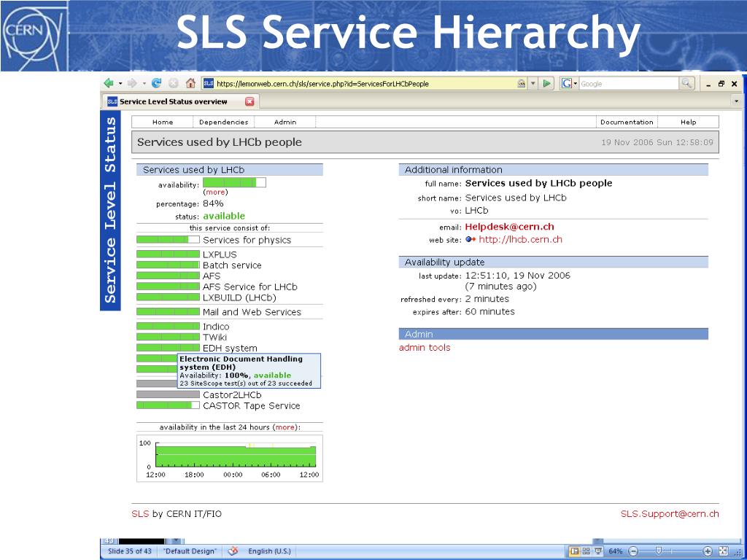Screen dimensions: 747x560
Task: Click the more link for 24 hours availability
Action: point(285,427)
